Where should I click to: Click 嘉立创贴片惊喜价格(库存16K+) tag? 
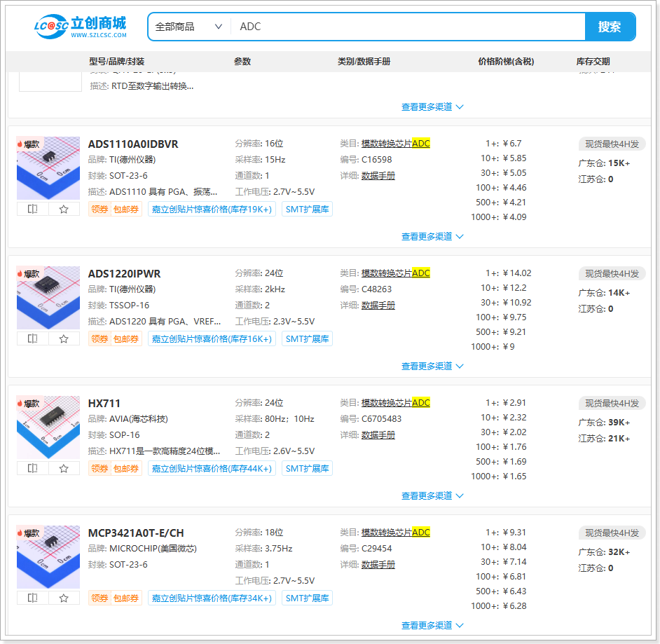click(x=212, y=339)
